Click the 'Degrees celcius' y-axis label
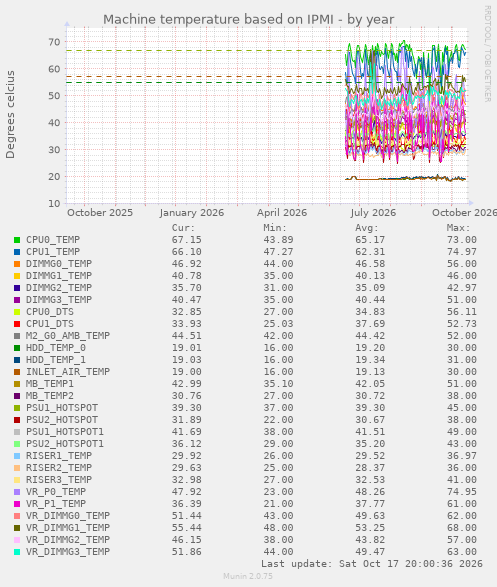The width and height of the screenshot is (497, 587). tap(10, 115)
